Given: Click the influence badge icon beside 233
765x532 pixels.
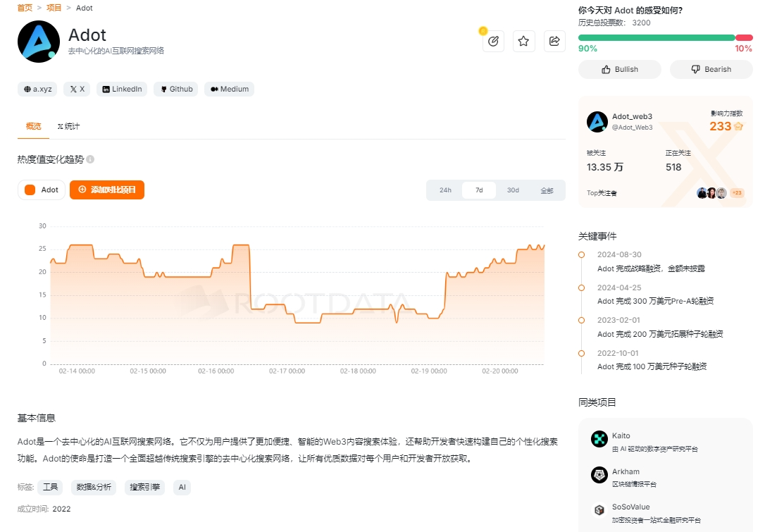Looking at the screenshot, I should pyautogui.click(x=738, y=126).
